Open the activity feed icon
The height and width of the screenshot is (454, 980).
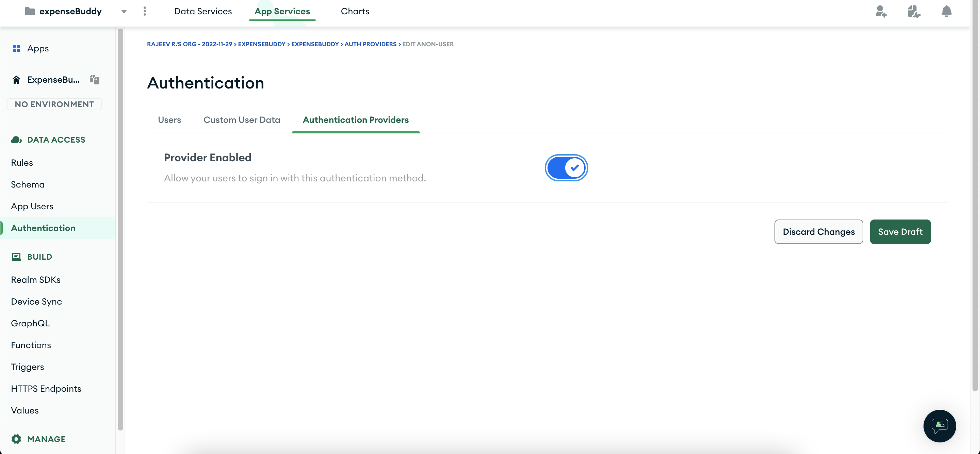click(x=914, y=12)
